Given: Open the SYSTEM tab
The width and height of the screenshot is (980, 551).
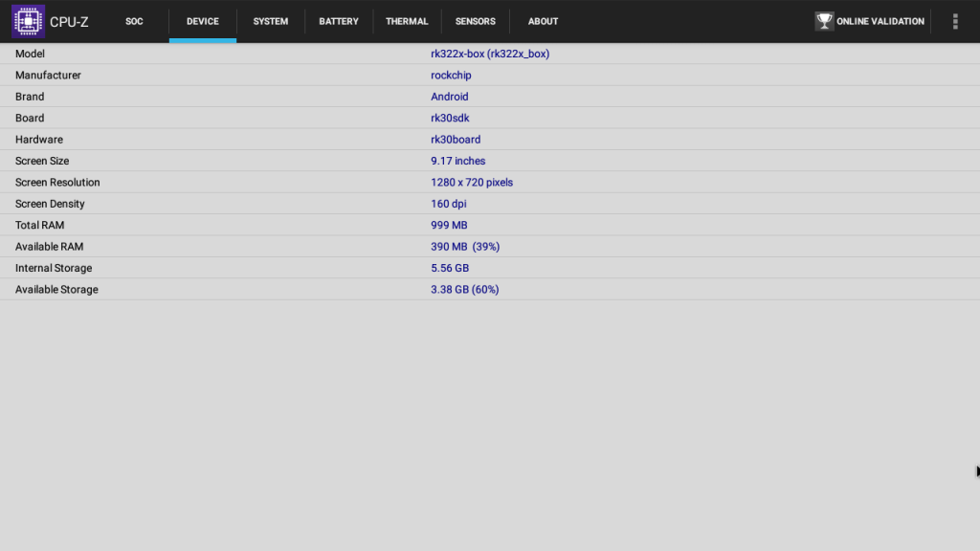Looking at the screenshot, I should click(x=271, y=21).
